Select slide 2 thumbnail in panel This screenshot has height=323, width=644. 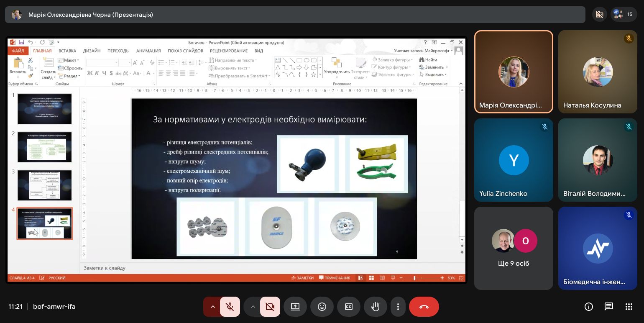pos(44,147)
